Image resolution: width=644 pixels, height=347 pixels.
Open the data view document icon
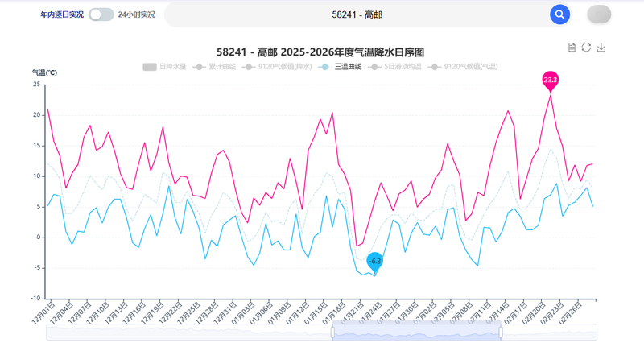coord(572,48)
